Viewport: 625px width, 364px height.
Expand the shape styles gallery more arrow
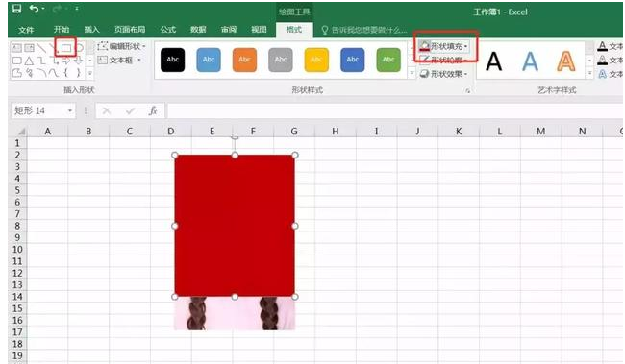(x=412, y=74)
